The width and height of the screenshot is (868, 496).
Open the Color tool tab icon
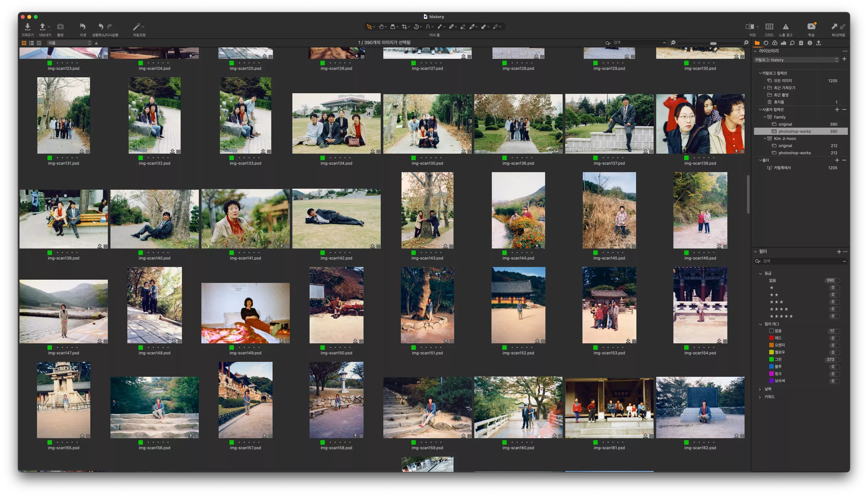(774, 43)
